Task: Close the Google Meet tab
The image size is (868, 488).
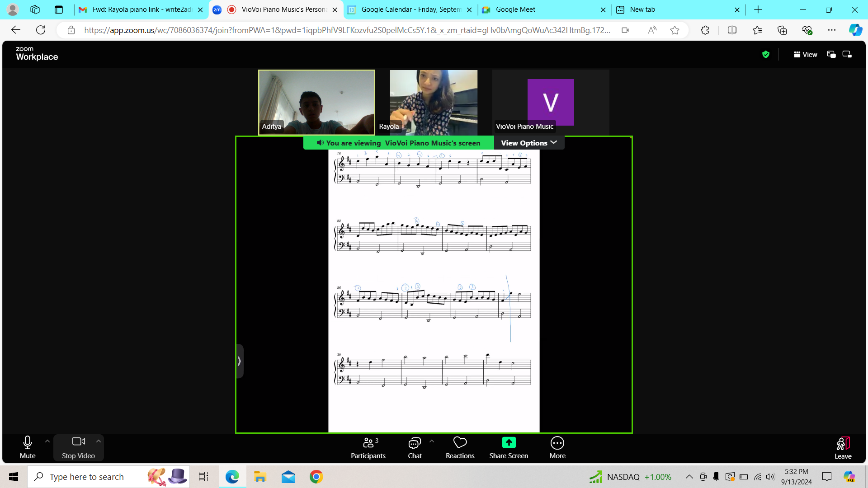Action: [603, 9]
